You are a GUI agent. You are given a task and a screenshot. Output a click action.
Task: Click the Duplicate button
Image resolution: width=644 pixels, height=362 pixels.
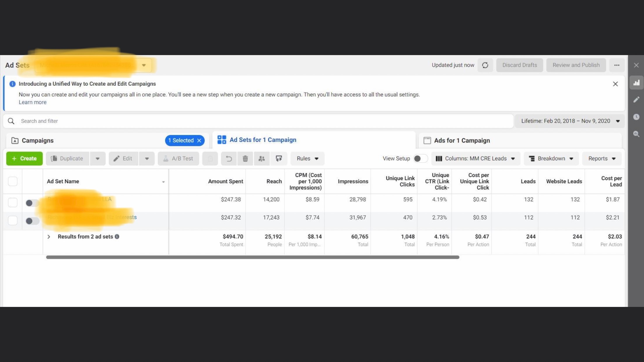click(67, 159)
